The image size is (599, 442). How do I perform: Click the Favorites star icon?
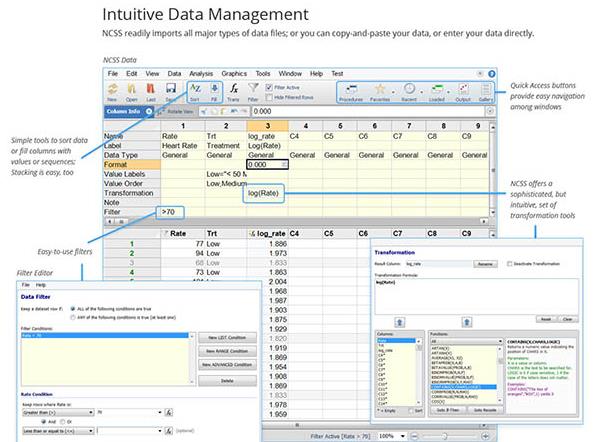[380, 89]
